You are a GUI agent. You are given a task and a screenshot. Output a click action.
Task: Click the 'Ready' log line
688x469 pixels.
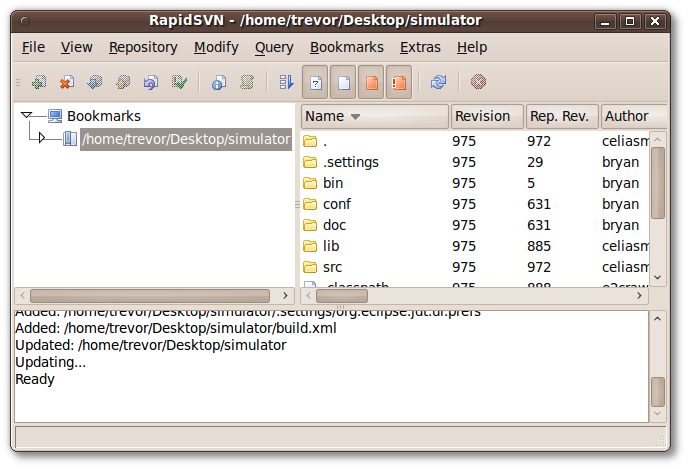(35, 379)
